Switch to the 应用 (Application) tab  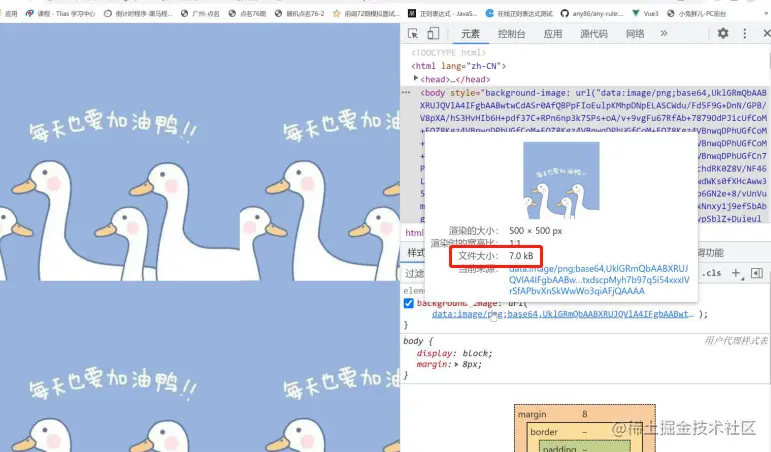pos(553,34)
